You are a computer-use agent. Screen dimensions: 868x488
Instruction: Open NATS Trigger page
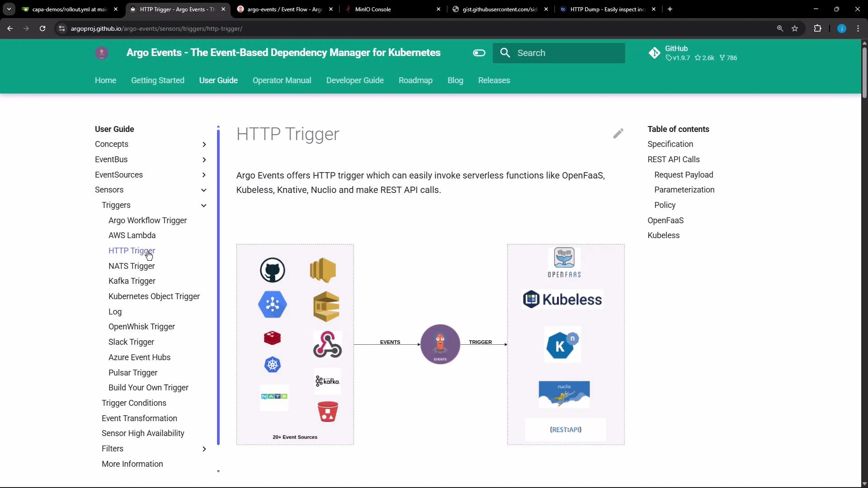(x=132, y=266)
